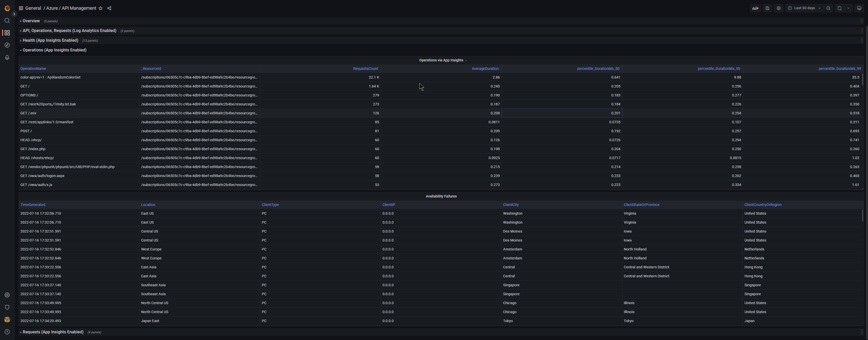Zoom out the time range
The width and height of the screenshot is (868, 340).
pos(828,8)
